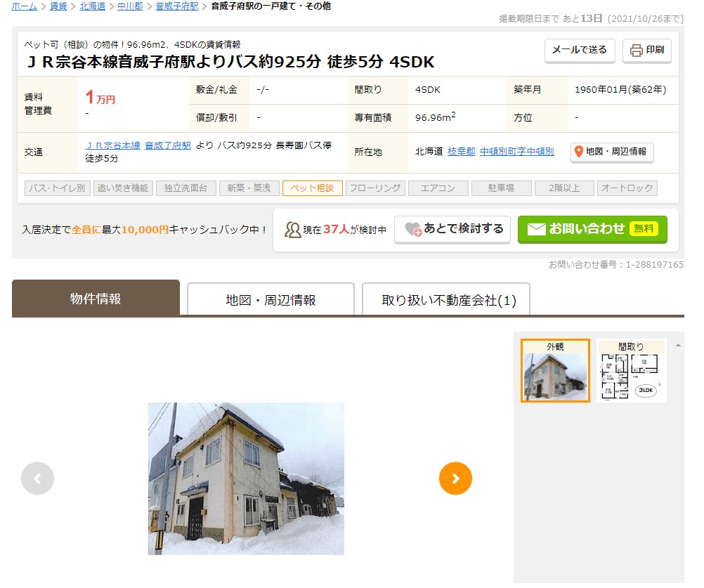This screenshot has height=588, width=704.
Task: Click the map pin icon for 地図・周辺情報
Action: tap(578, 152)
